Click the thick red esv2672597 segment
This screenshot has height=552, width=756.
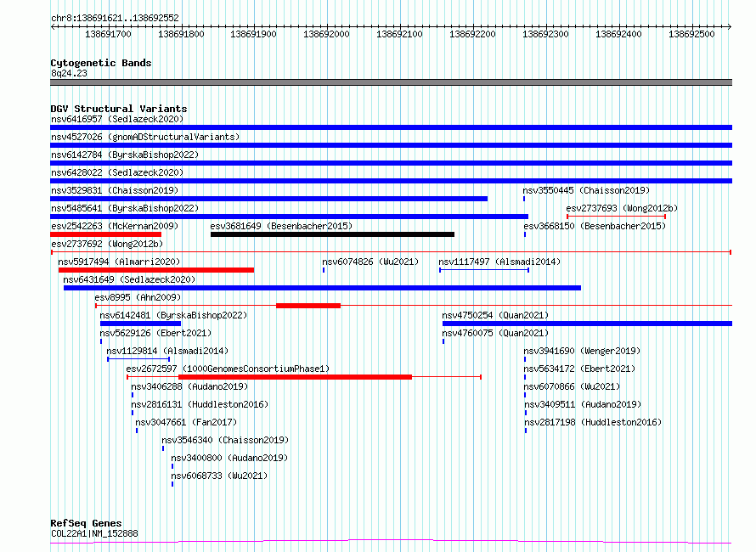click(295, 377)
